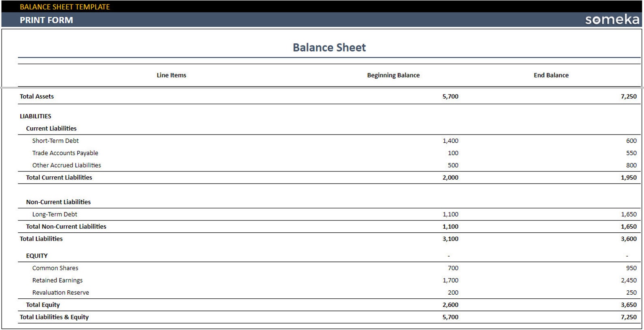Select the Long-Term Debt row label
Viewport: 644px width, 330px height.
[x=55, y=214]
